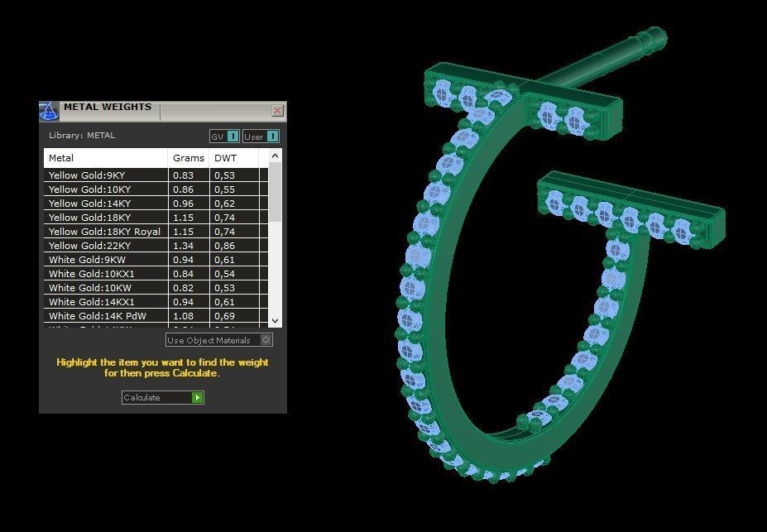Click the DWT column header
The image size is (767, 532).
pos(234,158)
